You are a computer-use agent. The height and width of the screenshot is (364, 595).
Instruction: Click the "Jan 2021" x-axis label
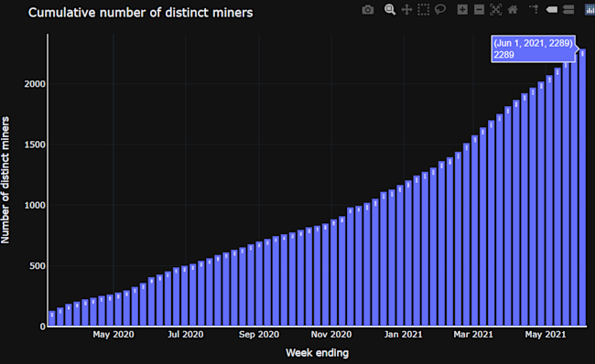point(404,335)
